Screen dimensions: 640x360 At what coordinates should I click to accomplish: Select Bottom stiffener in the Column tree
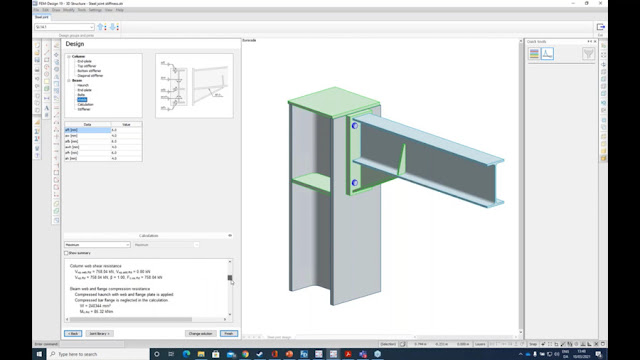click(89, 71)
